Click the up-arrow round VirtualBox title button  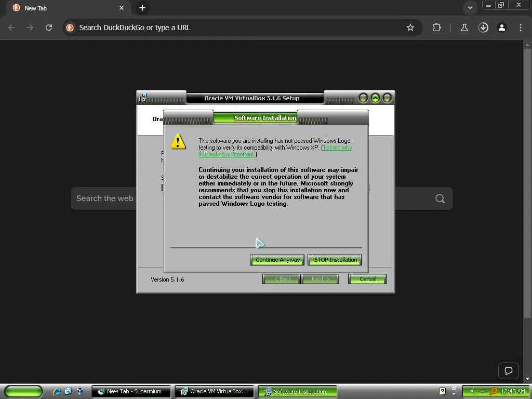[375, 98]
